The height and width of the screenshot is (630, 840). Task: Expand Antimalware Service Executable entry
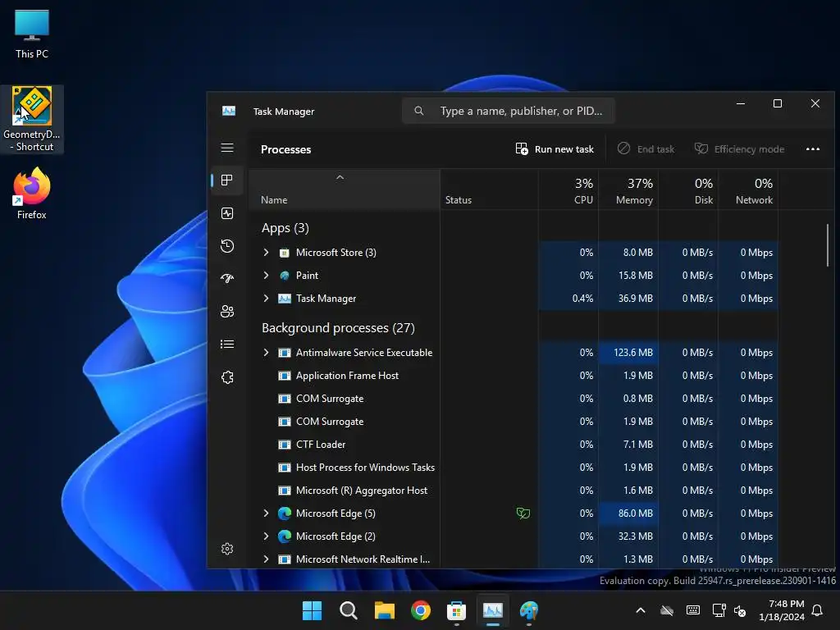pos(266,353)
